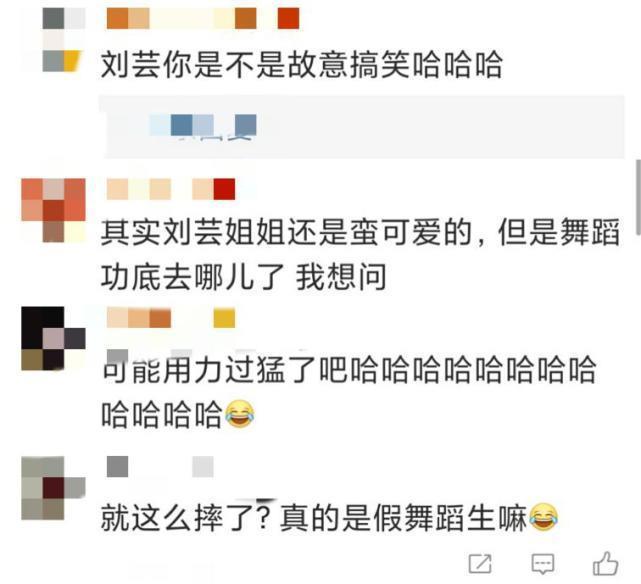Open the gray username above 就这么摔了 comment
Viewport: 641px width, 584px height.
pyautogui.click(x=160, y=467)
